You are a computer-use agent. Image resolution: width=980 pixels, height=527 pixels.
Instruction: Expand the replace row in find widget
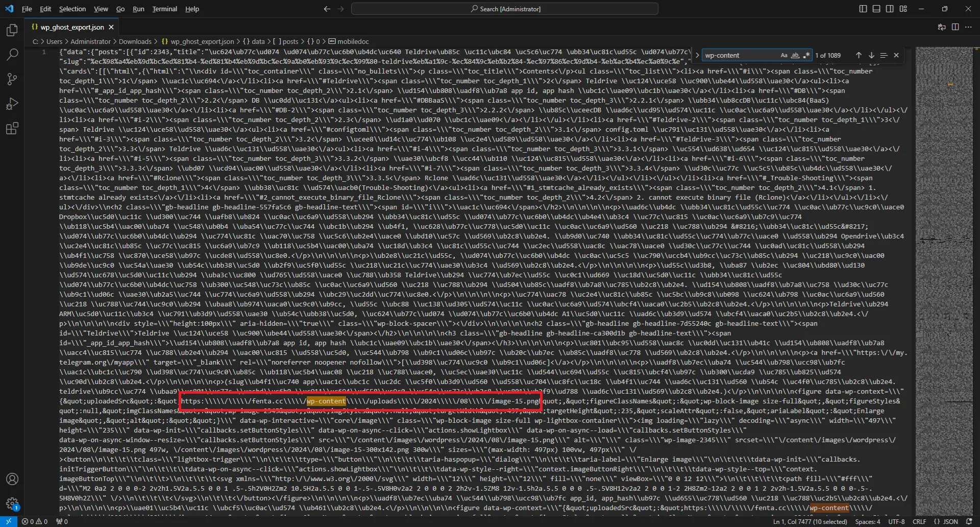[697, 55]
